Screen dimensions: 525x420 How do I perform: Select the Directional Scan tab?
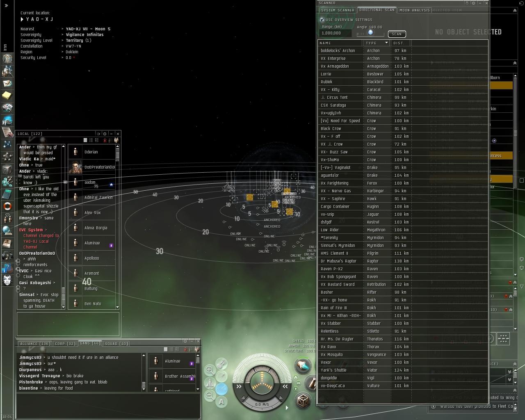(377, 10)
